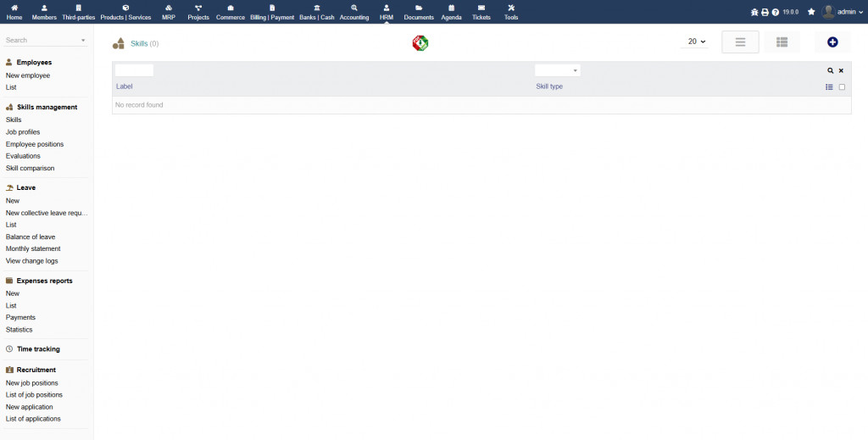The image size is (868, 440).
Task: Click the Label filter input field
Action: pos(134,70)
